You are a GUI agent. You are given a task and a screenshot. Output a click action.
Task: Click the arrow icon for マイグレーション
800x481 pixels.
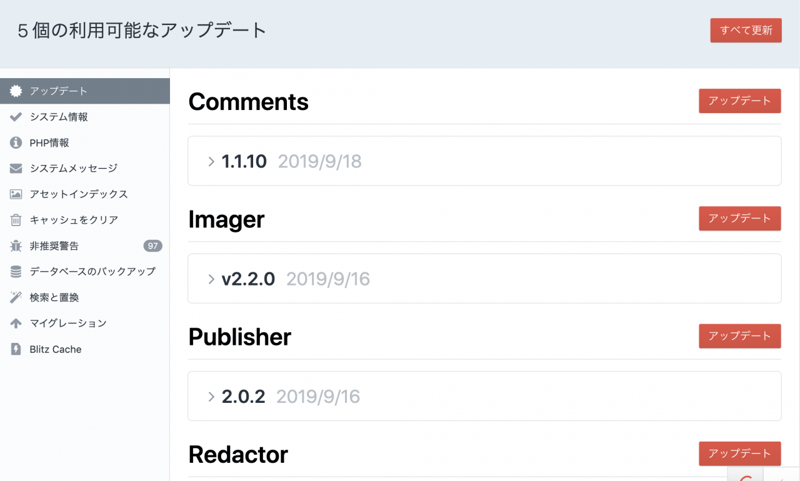[x=16, y=324]
